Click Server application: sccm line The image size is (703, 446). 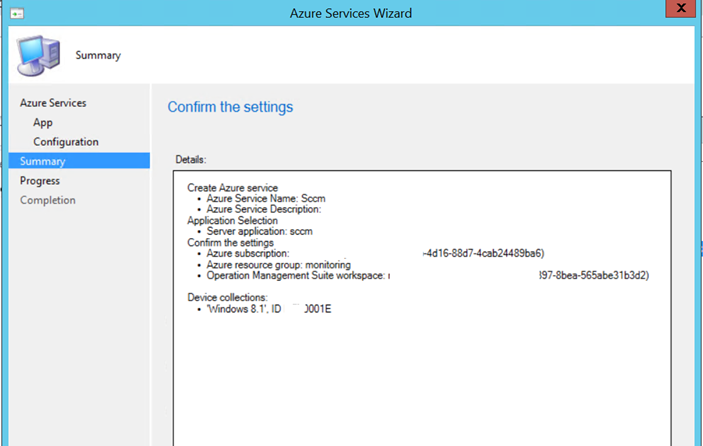click(x=260, y=231)
